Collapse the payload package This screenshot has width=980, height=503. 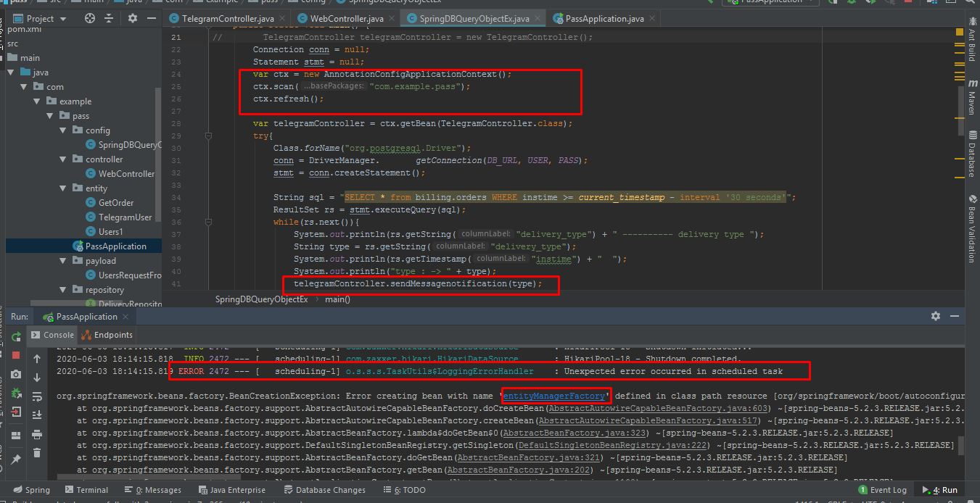coord(63,261)
